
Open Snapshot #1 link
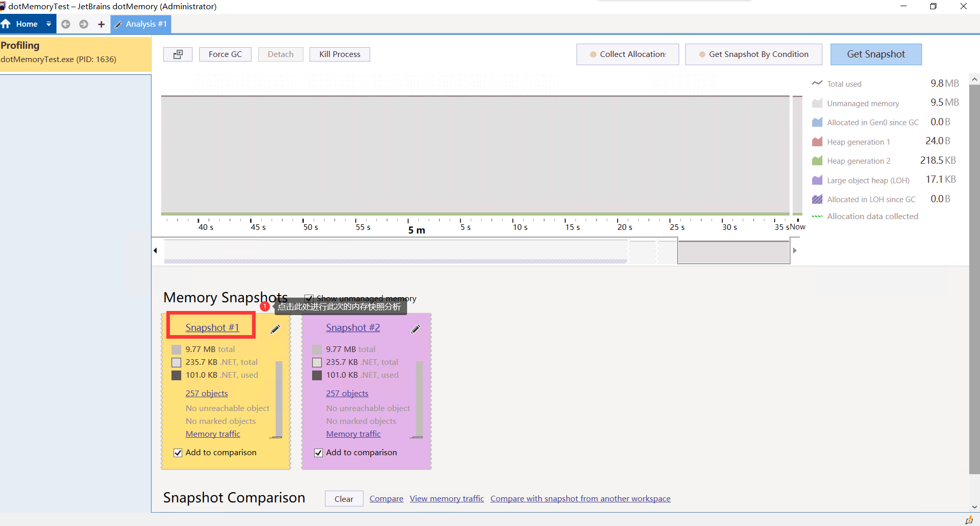212,327
